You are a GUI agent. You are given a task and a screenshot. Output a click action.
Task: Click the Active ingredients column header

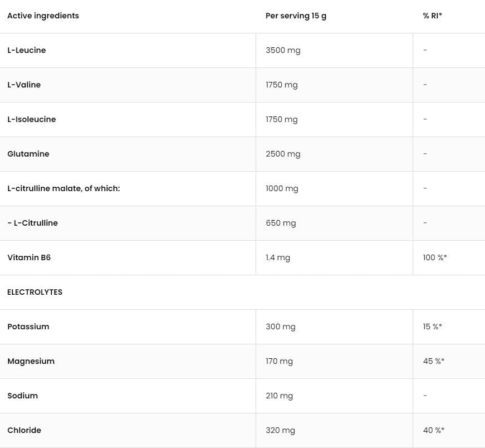coord(43,16)
